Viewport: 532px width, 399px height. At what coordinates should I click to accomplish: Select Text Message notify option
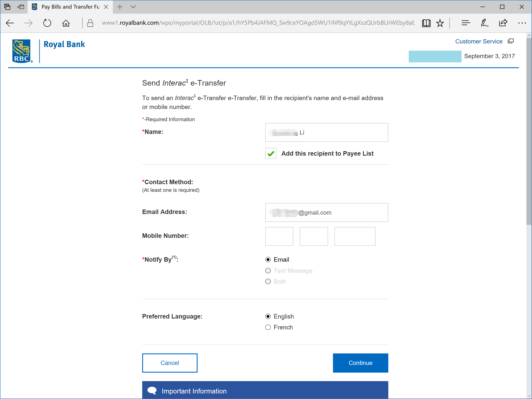[x=268, y=271]
